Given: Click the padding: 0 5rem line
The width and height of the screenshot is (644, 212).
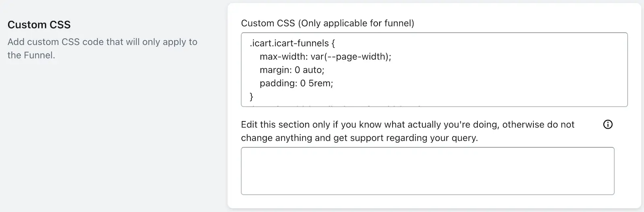Looking at the screenshot, I should point(296,83).
